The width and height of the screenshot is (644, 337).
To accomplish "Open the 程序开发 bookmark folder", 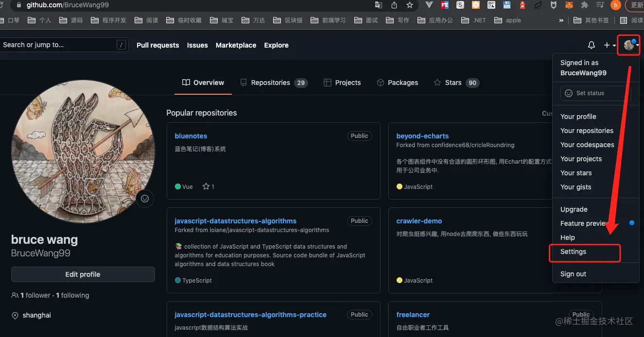I will [x=108, y=20].
